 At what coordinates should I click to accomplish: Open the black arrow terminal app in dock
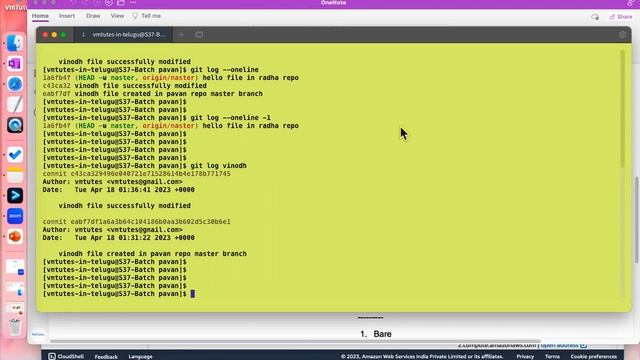click(15, 196)
